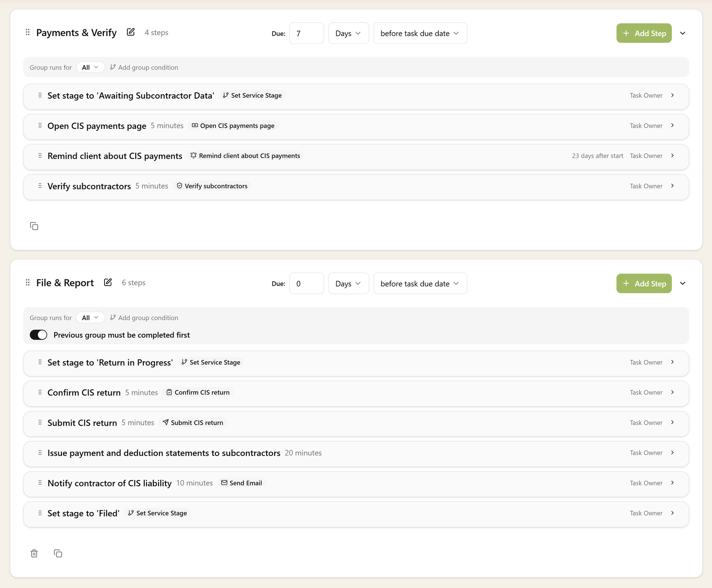712x588 pixels.
Task: Add Step to Payments & Verify group
Action: click(644, 33)
